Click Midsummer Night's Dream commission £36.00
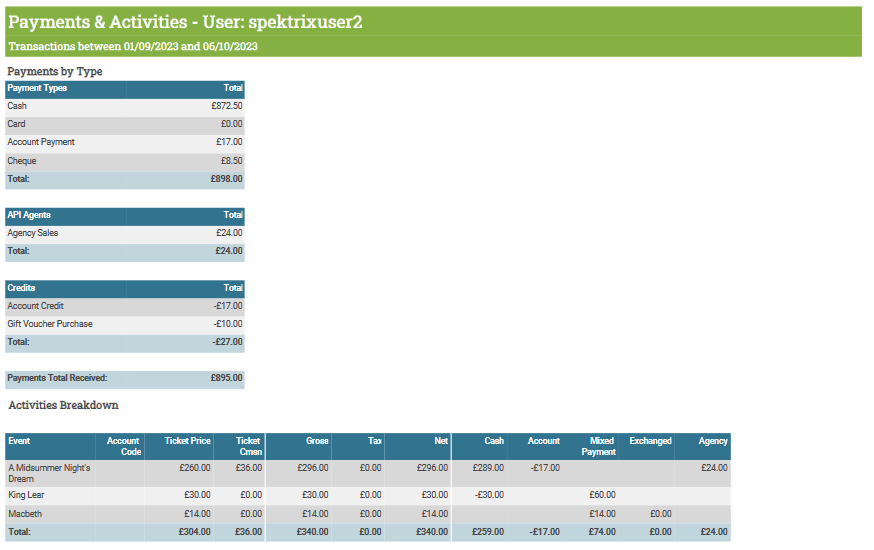874x550 pixels. pos(249,468)
